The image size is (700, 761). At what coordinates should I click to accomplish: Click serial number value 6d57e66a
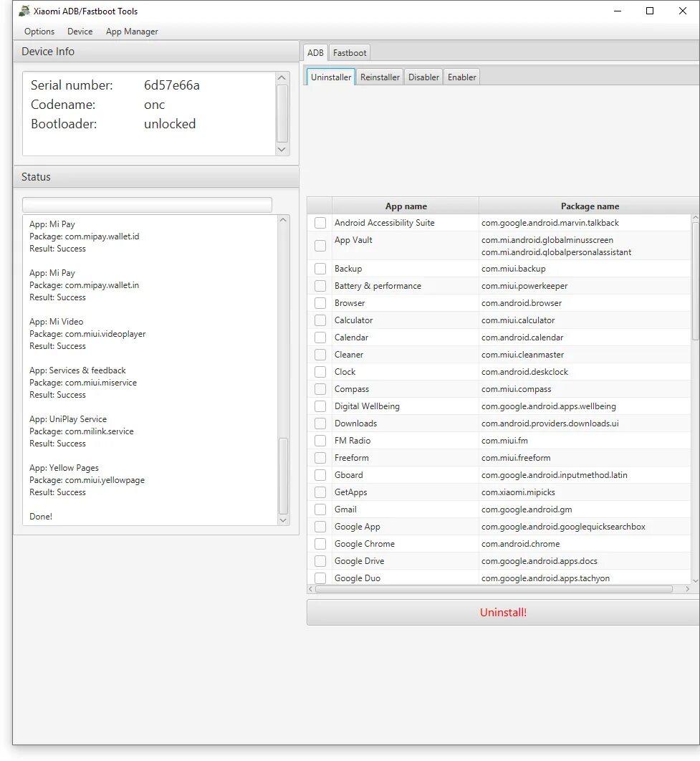point(172,85)
